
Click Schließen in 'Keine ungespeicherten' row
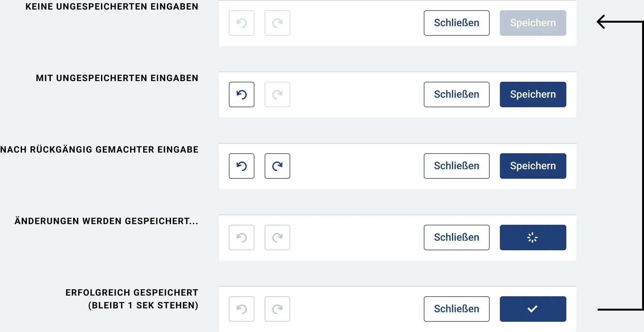(457, 23)
